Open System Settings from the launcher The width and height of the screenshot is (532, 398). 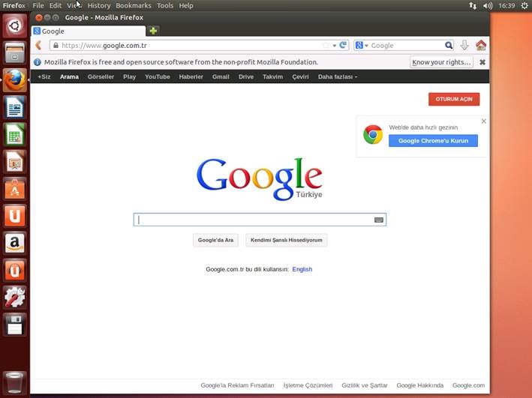point(14,298)
